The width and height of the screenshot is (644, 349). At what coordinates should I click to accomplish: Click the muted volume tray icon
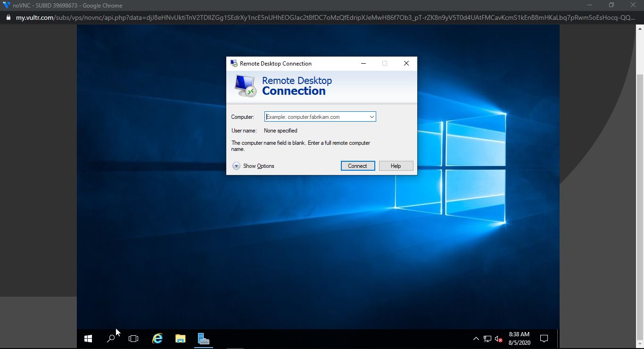(x=499, y=339)
